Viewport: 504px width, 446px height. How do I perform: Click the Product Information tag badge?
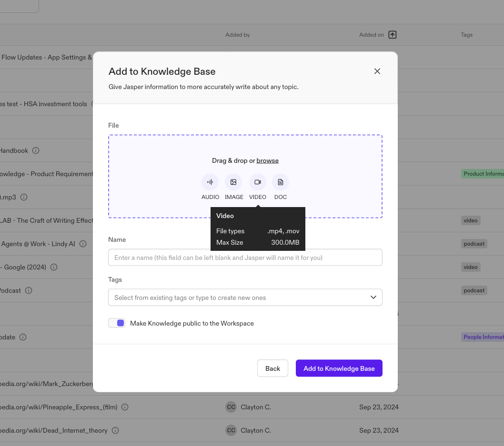[x=482, y=174]
